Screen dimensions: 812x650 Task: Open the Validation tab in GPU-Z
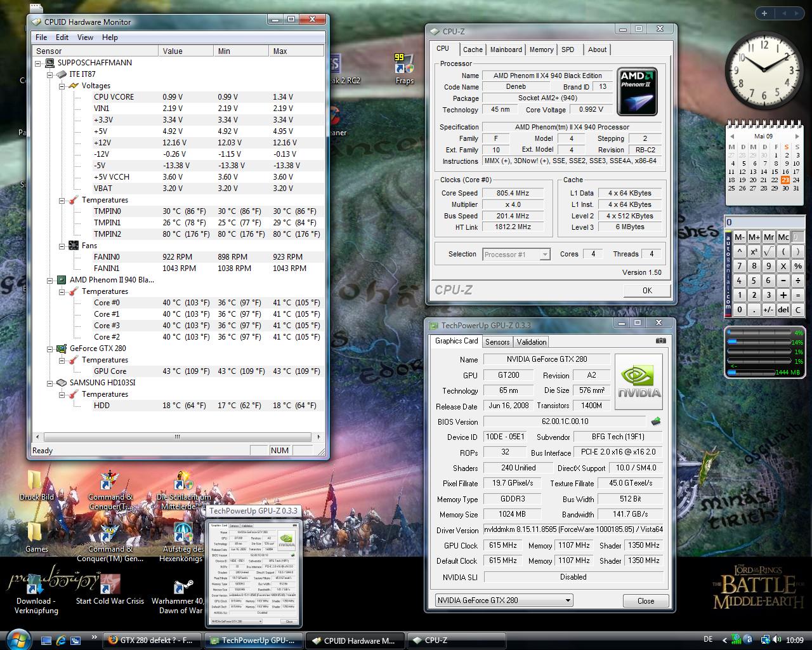point(532,342)
